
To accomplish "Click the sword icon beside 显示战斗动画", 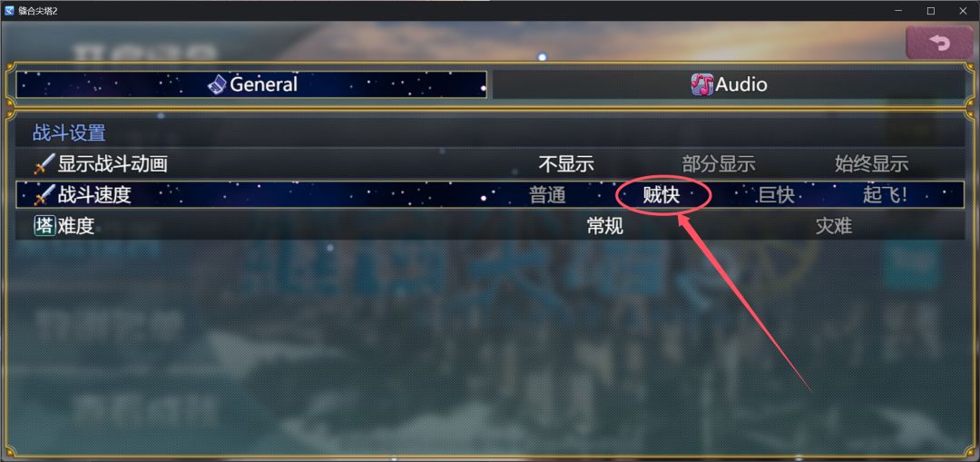I will click(x=44, y=164).
